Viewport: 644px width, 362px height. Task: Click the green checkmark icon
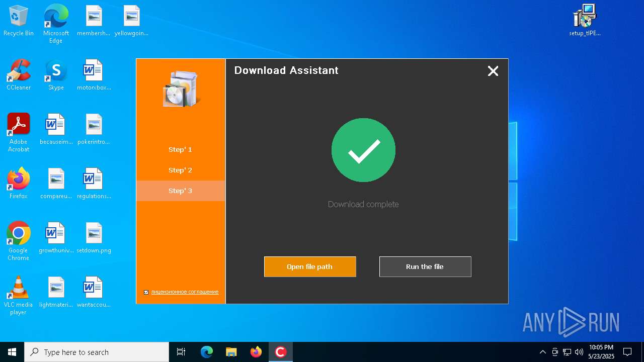363,150
